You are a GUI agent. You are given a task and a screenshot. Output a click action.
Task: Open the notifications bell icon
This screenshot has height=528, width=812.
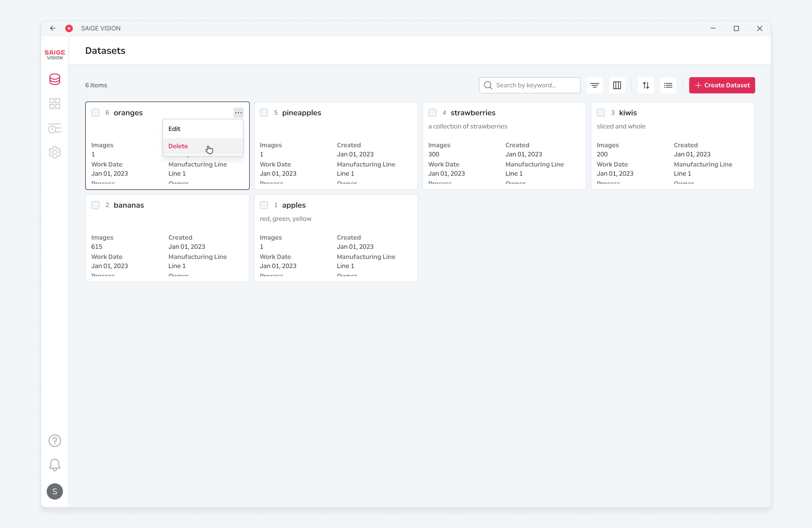point(55,465)
